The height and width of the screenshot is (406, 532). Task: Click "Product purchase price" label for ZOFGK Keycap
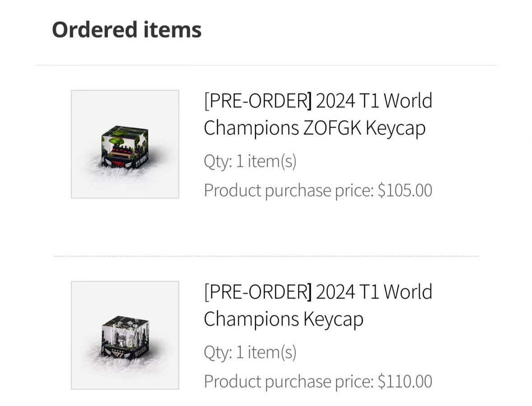tap(289, 190)
